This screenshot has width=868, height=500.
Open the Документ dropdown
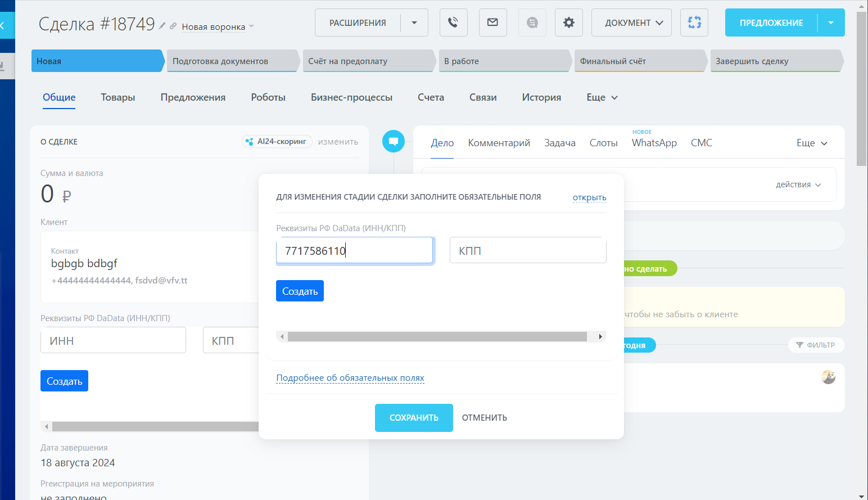coord(631,22)
